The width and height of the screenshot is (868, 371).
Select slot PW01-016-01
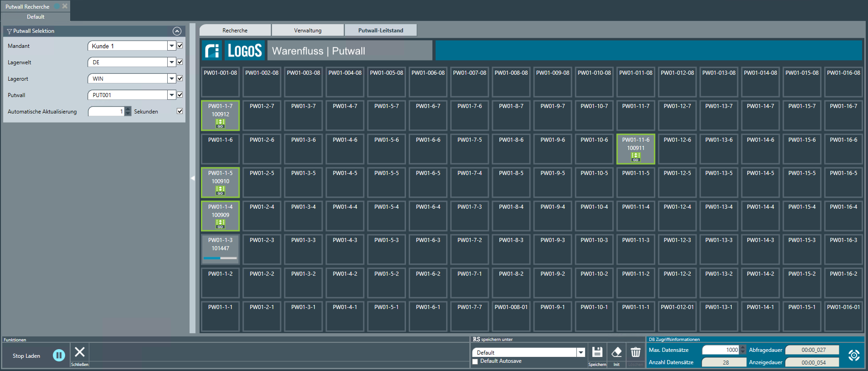[843, 316]
